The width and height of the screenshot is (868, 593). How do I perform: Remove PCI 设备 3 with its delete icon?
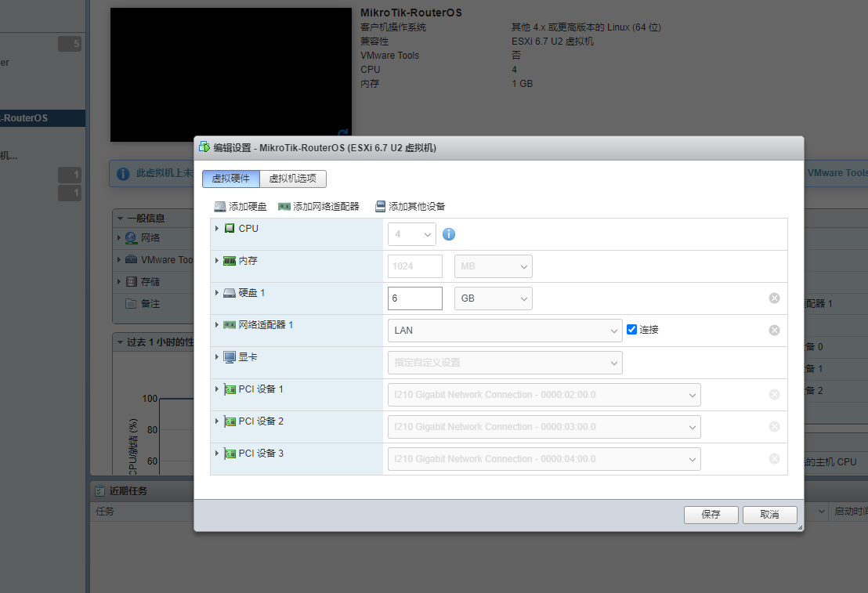click(775, 459)
